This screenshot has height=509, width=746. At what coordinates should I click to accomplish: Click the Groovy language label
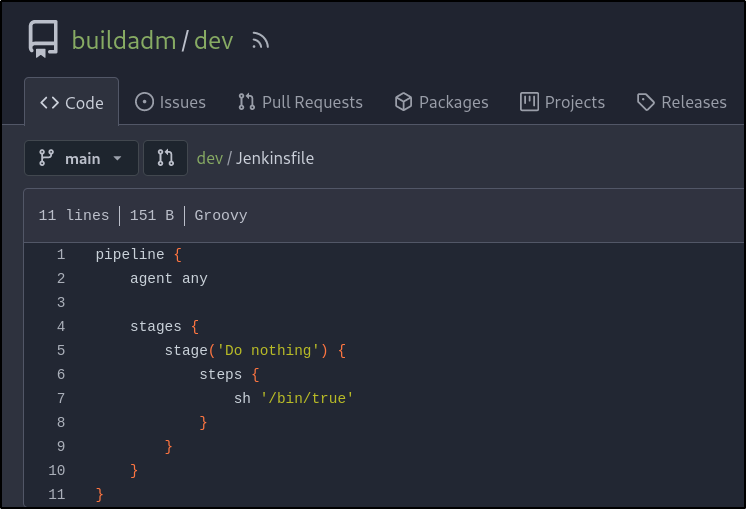click(x=220, y=215)
